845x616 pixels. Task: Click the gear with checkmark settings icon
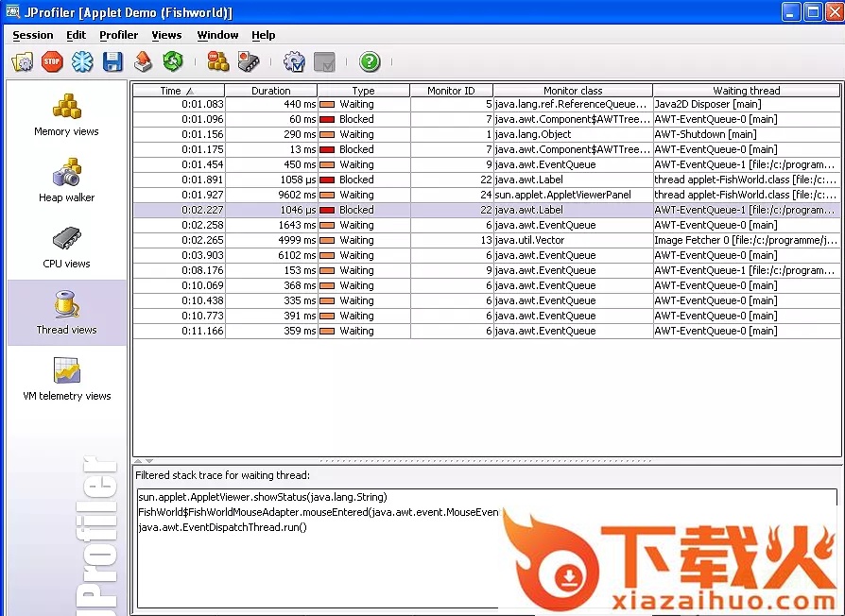point(294,62)
